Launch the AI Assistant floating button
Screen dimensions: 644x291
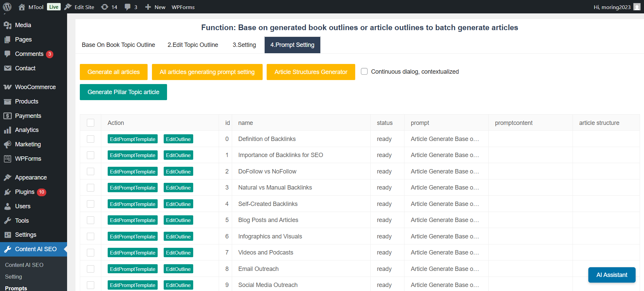coord(611,275)
